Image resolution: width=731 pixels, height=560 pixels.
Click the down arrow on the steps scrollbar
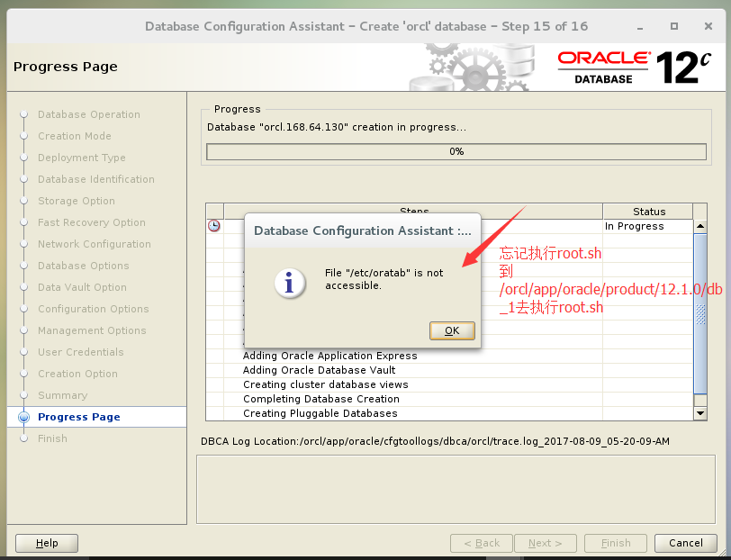pyautogui.click(x=701, y=412)
